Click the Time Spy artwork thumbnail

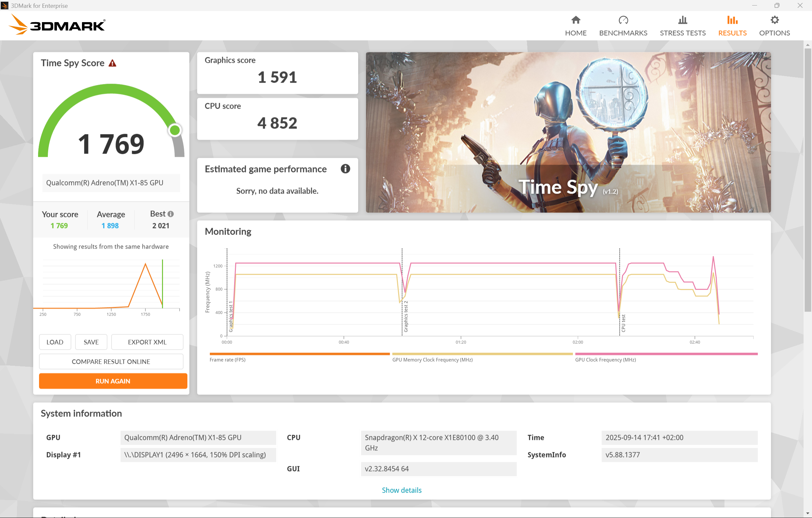click(568, 132)
